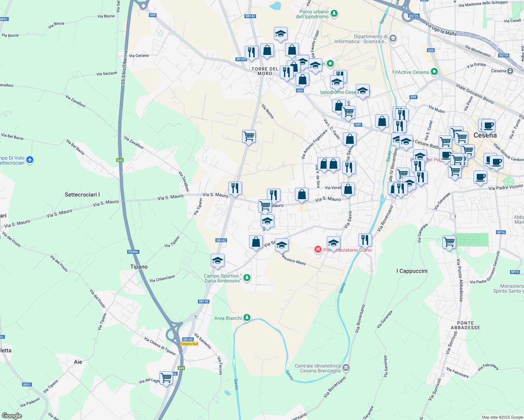Viewport: 524px width, 420px height.
Task: Click the Cesena train station icon
Action: coord(510,71)
